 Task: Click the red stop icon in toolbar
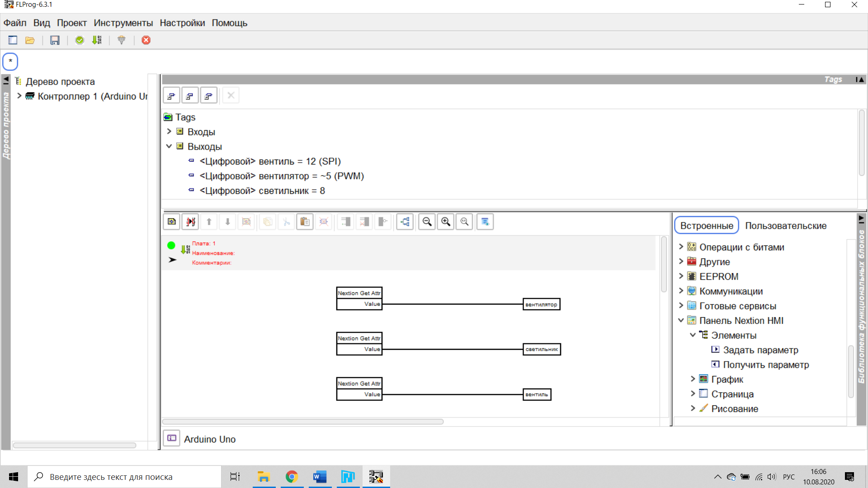click(x=146, y=40)
